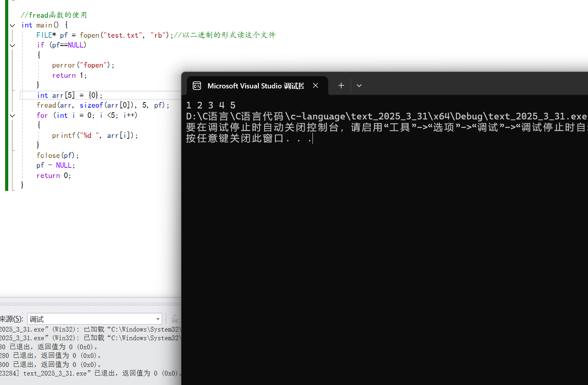The width and height of the screenshot is (588, 385).
Task: Open the output source dropdown showing 调试
Action: click(95, 319)
